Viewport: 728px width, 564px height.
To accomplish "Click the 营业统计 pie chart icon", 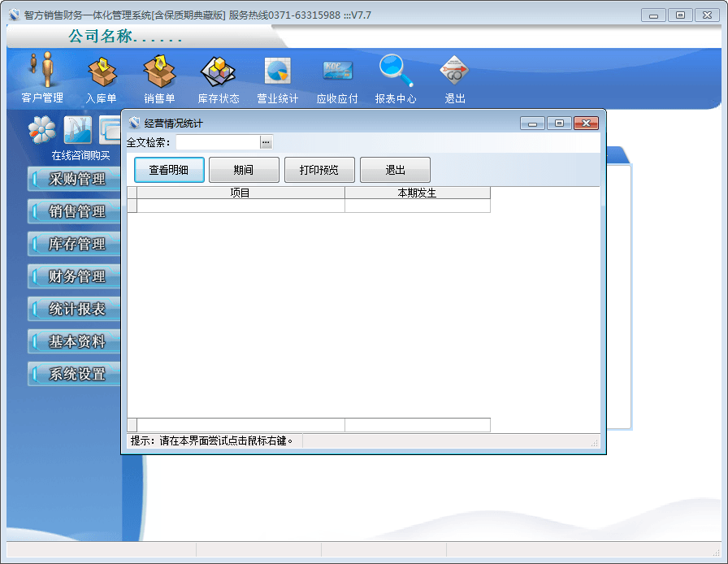I will [277, 73].
